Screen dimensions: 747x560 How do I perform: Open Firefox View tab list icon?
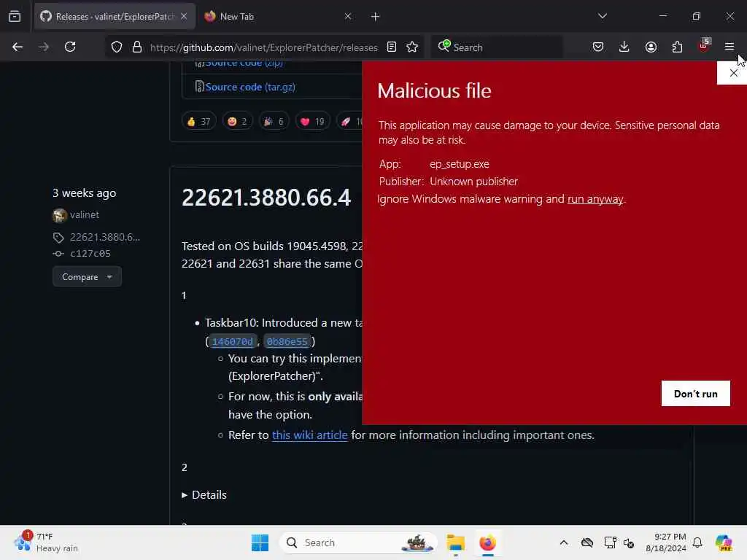tap(15, 17)
